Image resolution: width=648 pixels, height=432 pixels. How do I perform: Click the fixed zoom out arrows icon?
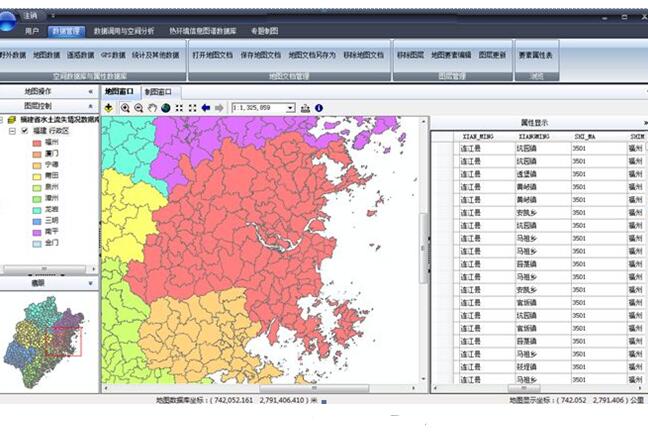tap(192, 107)
